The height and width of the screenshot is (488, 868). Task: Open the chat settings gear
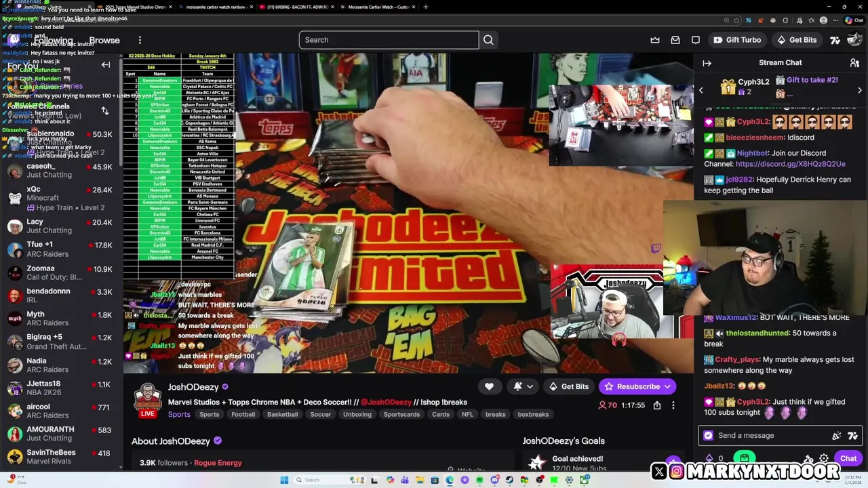point(824,458)
